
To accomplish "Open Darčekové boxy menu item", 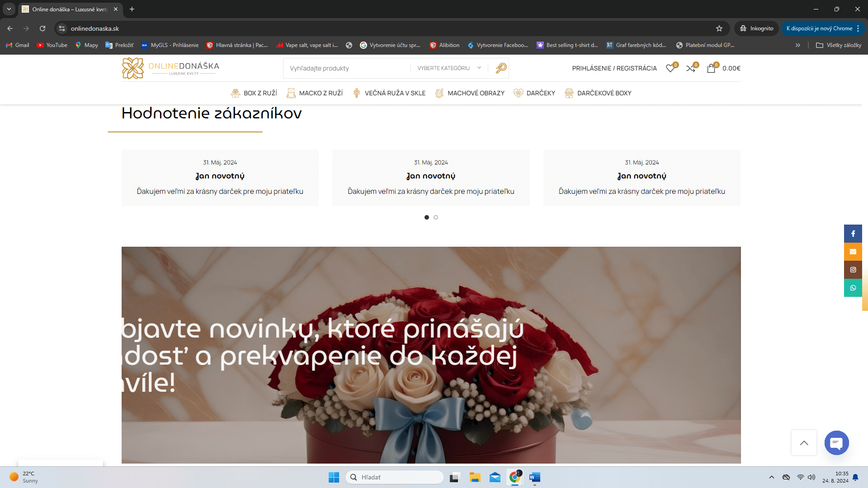I will 598,93.
